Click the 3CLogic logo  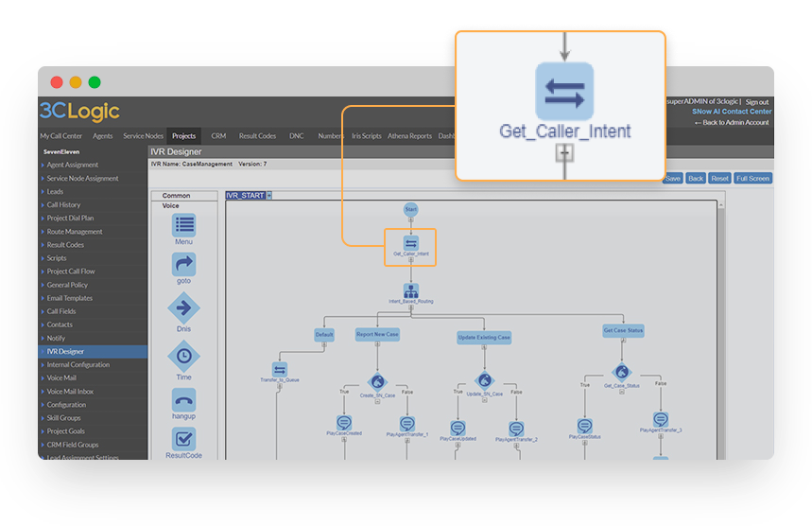tap(79, 111)
